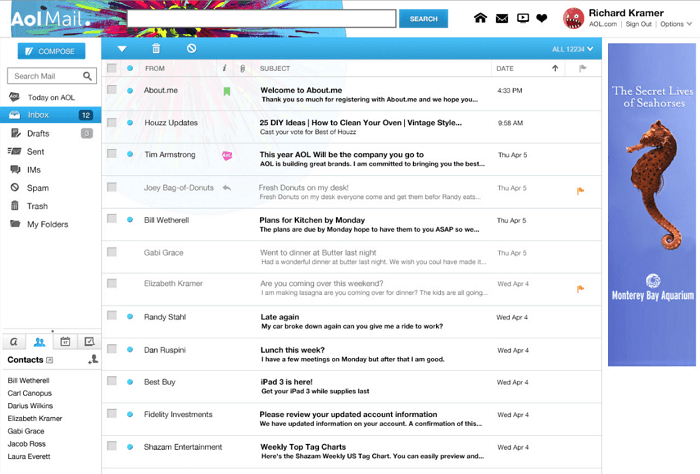Click the Sign Out link
Screen dimensions: 700x474
click(x=638, y=24)
